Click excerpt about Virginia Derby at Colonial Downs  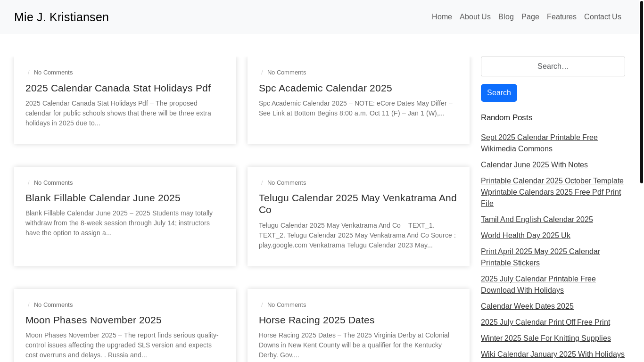[354, 345]
